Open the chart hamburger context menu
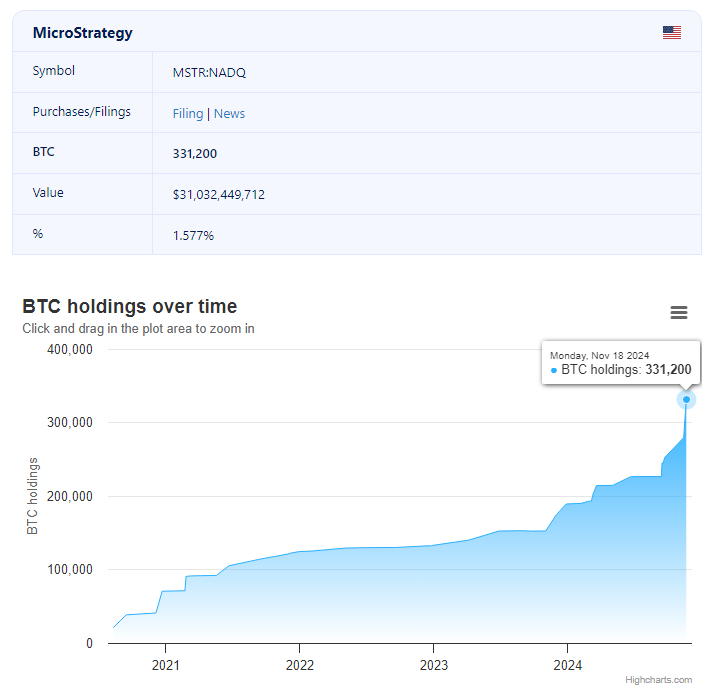This screenshot has height=692, width=709. pyautogui.click(x=678, y=313)
